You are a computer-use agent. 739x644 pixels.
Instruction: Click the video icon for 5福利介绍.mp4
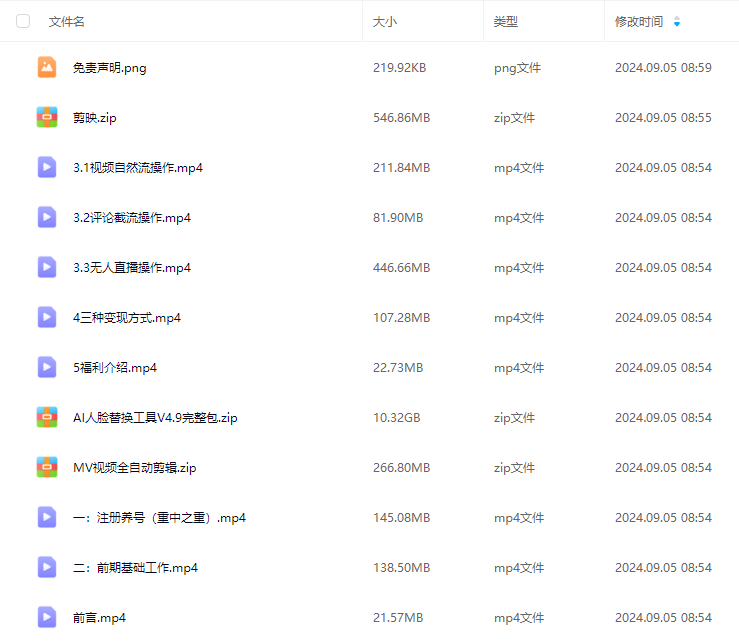[47, 367]
